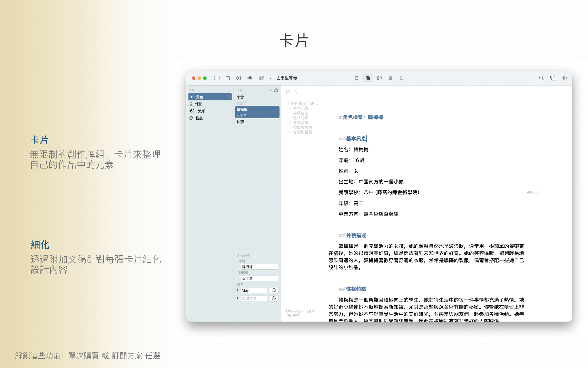Switch to the outline layout icon
Image resolution: width=588 pixels, height=368 pixels.
(x=390, y=78)
